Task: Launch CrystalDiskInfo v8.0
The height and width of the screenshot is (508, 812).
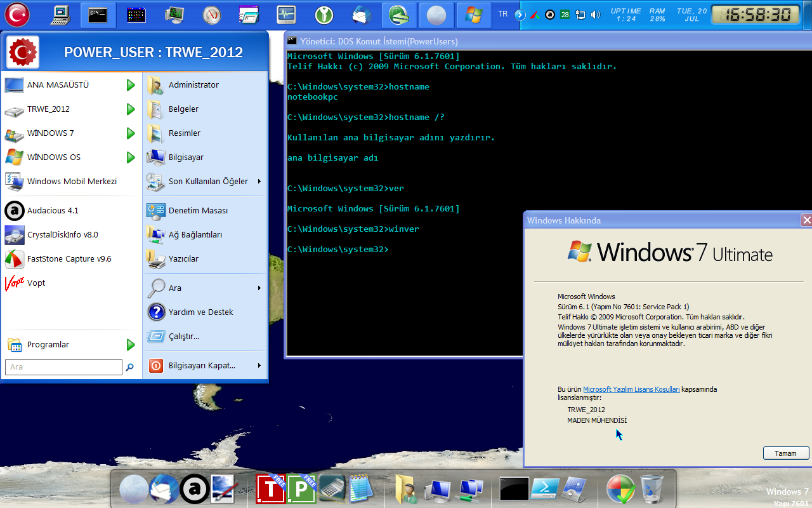Action: 71,235
